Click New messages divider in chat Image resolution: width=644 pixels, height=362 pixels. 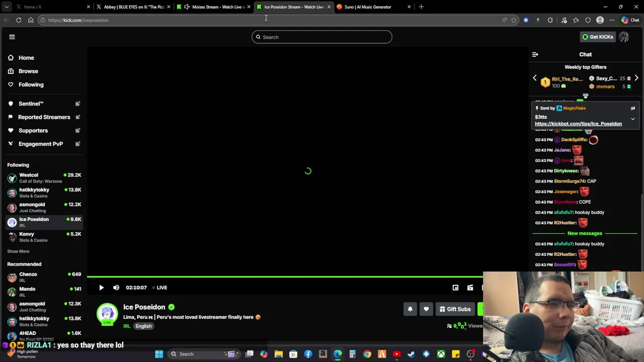585,233
